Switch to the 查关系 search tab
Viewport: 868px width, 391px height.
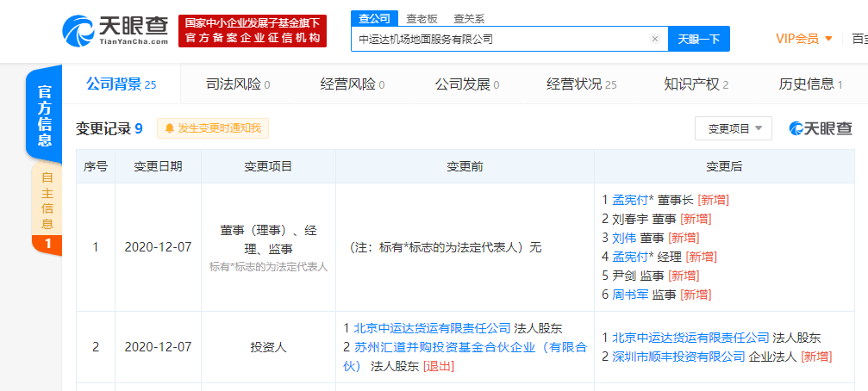click(469, 19)
